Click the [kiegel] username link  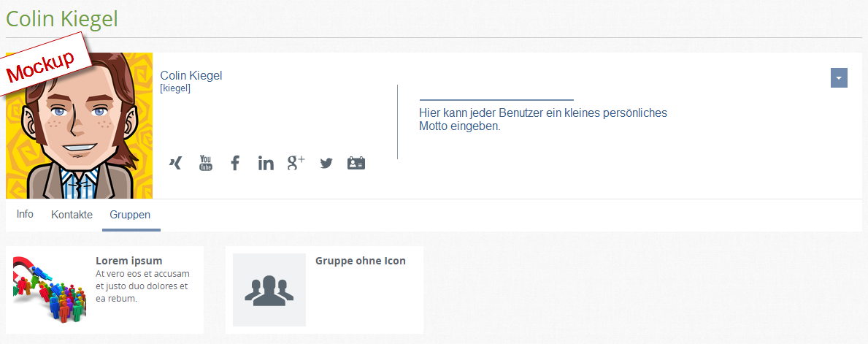(x=175, y=88)
